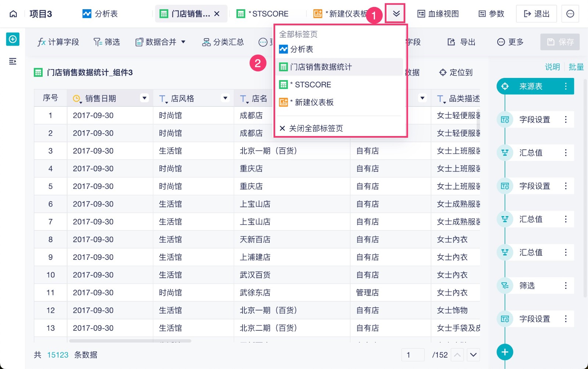This screenshot has width=588, height=369.
Task: Open the 筛选 filter tool in toolbar
Action: click(x=107, y=42)
